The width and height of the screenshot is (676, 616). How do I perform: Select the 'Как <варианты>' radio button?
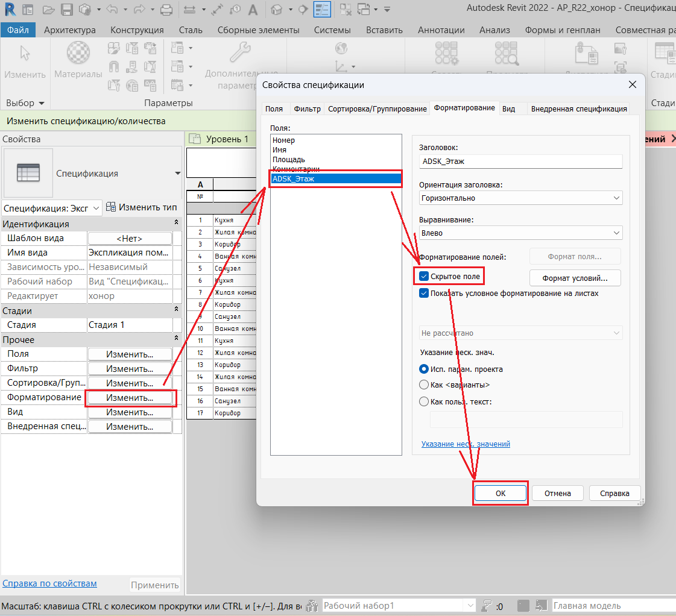point(424,385)
